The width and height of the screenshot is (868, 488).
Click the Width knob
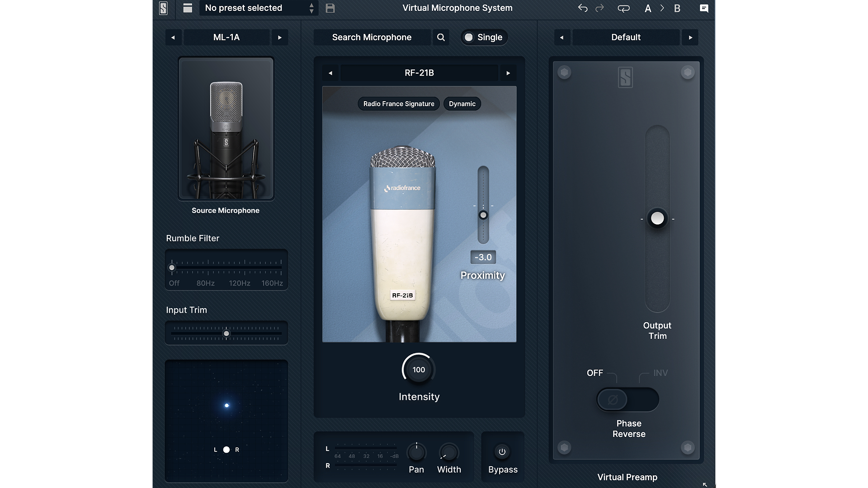point(448,452)
